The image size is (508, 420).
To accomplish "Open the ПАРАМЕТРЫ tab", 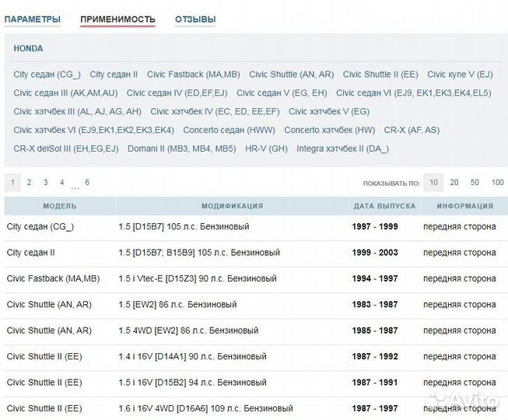I will pos(32,19).
